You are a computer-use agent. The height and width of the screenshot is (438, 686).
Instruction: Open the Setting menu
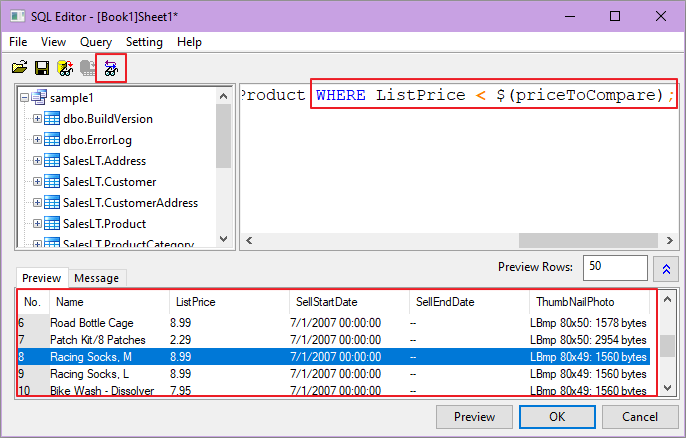144,42
